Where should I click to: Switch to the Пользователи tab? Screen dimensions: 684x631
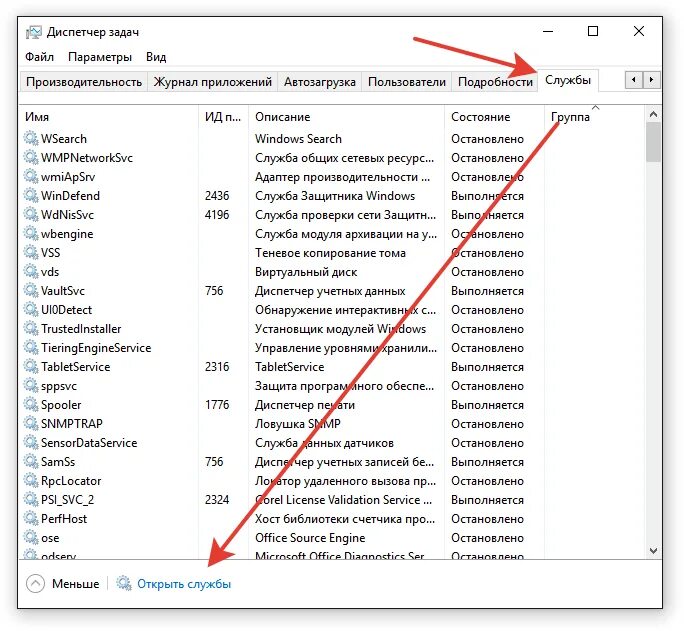pos(407,82)
